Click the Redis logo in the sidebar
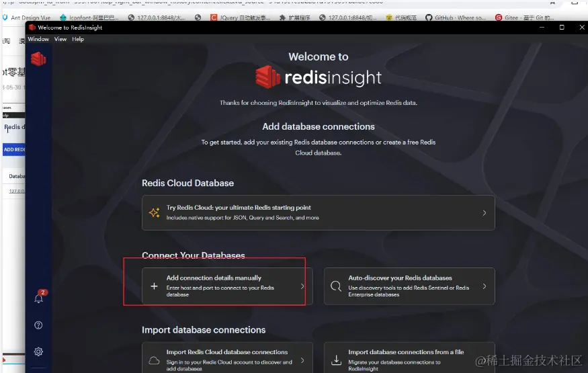588x373 pixels. [x=38, y=59]
